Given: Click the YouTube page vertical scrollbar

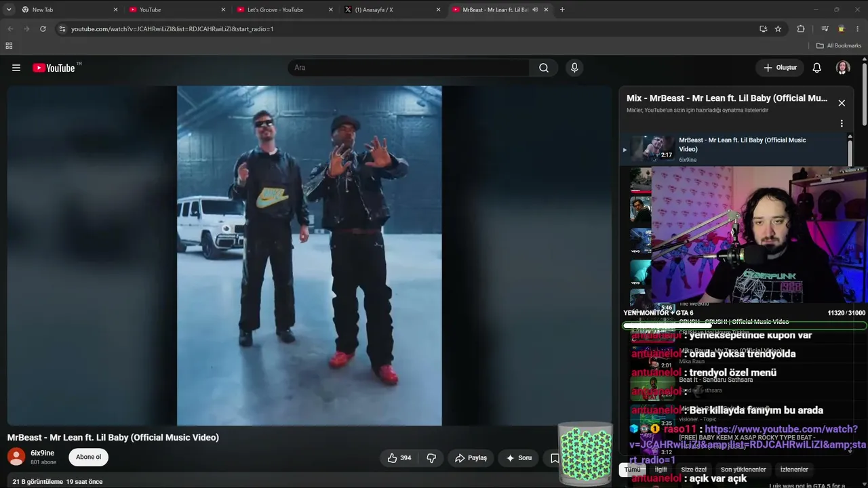Looking at the screenshot, I should click(865, 95).
